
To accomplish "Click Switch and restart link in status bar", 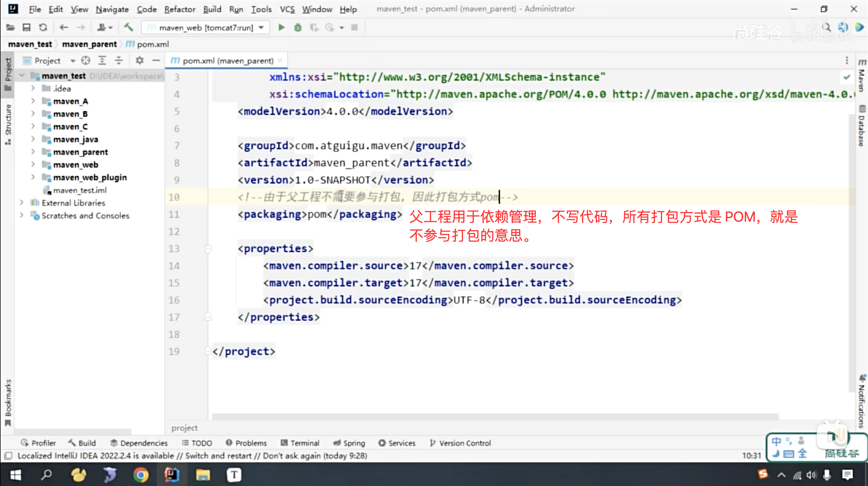I will (218, 456).
